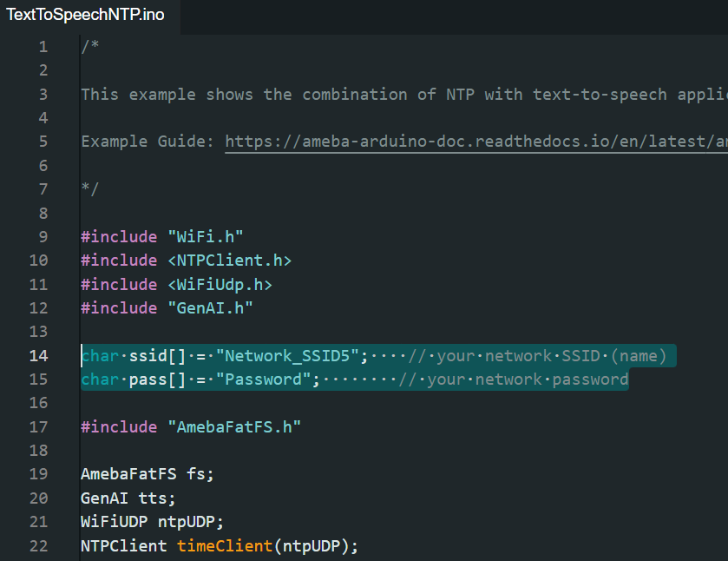Screen dimensions: 728x561
Task: Click the word ssid on line 14
Action: pyautogui.click(x=148, y=356)
